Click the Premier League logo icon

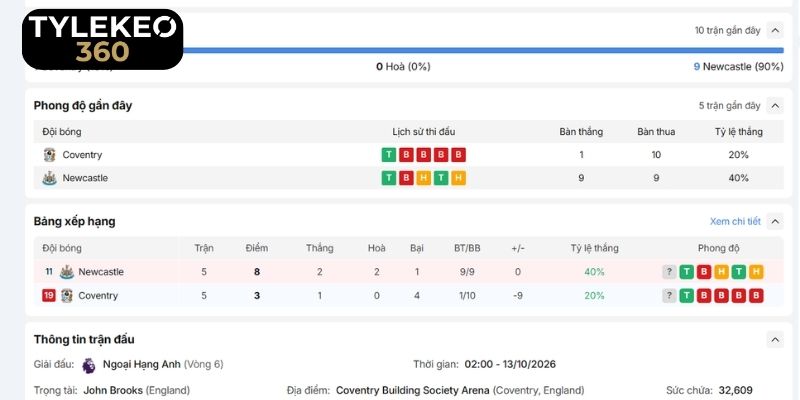(89, 365)
